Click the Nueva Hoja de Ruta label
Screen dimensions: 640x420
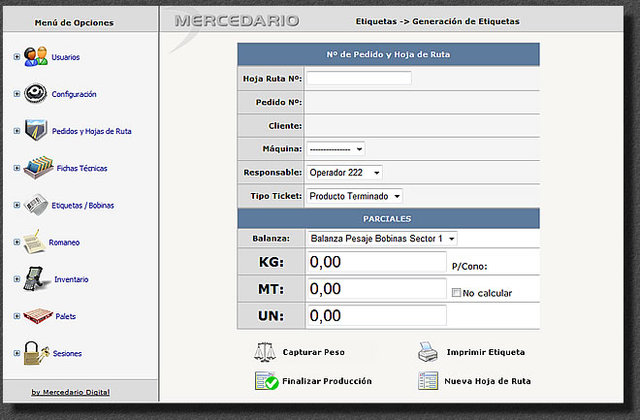(x=488, y=381)
